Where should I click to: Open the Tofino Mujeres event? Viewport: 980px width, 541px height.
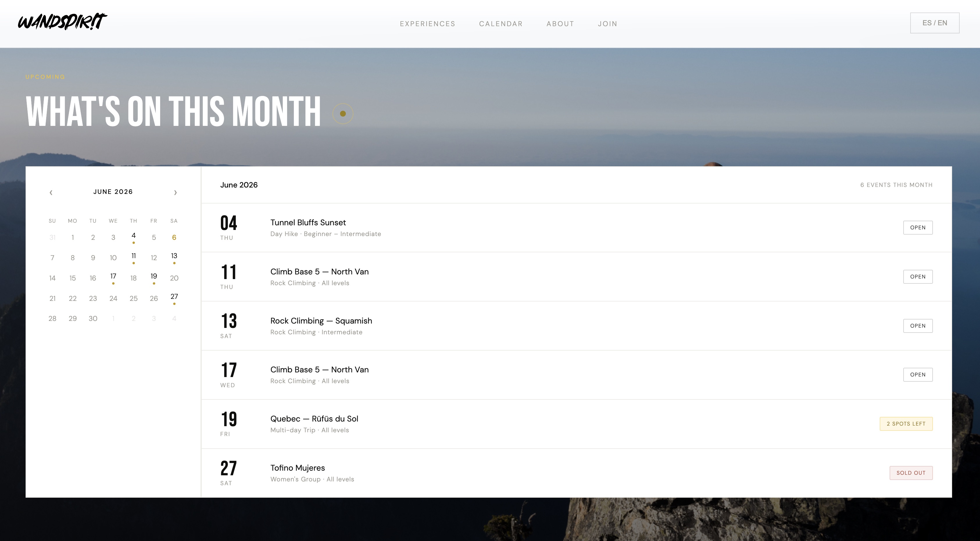[x=576, y=473]
